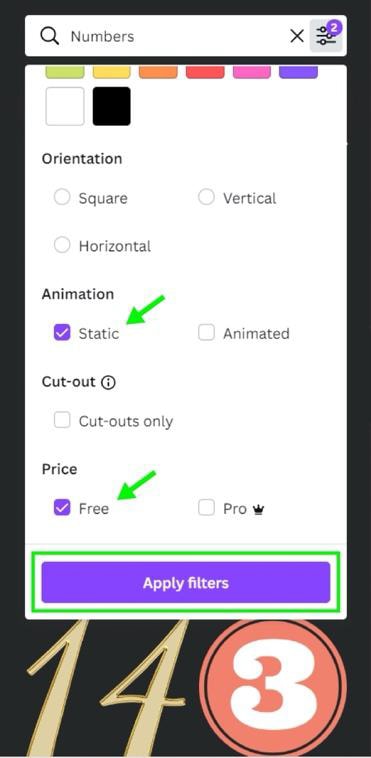Pick the black color swatch
371x758 pixels.
pyautogui.click(x=112, y=106)
